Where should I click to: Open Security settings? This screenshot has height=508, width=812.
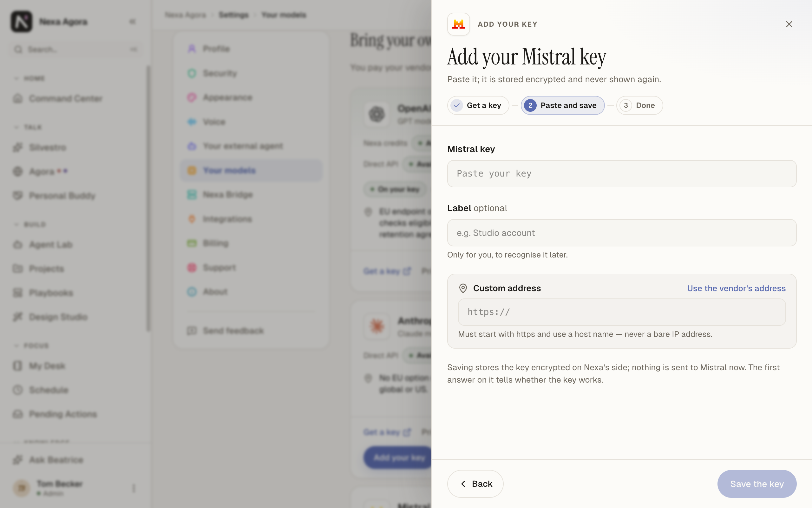point(251,73)
